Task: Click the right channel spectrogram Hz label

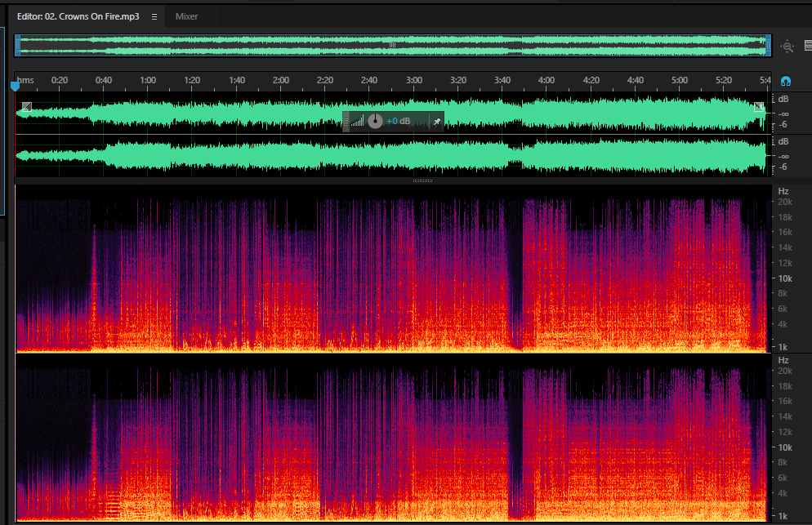Action: (x=783, y=360)
